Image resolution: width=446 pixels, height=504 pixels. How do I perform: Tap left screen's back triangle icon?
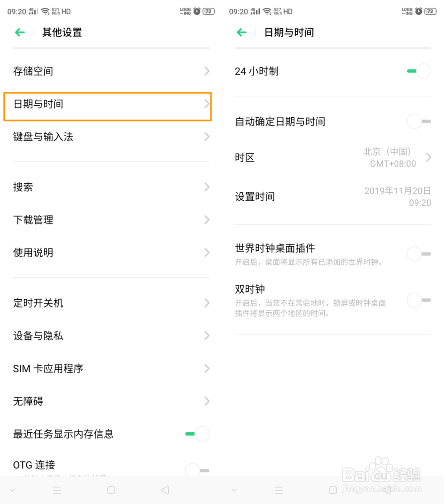(x=165, y=490)
